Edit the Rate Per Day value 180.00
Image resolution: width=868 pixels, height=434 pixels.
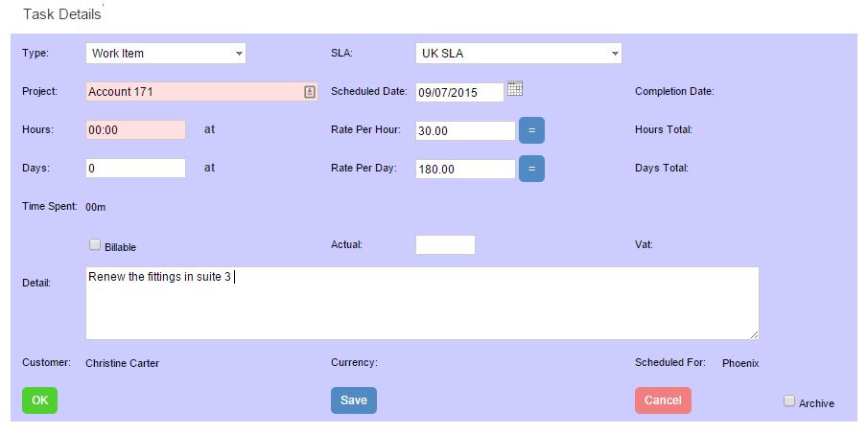(x=465, y=170)
